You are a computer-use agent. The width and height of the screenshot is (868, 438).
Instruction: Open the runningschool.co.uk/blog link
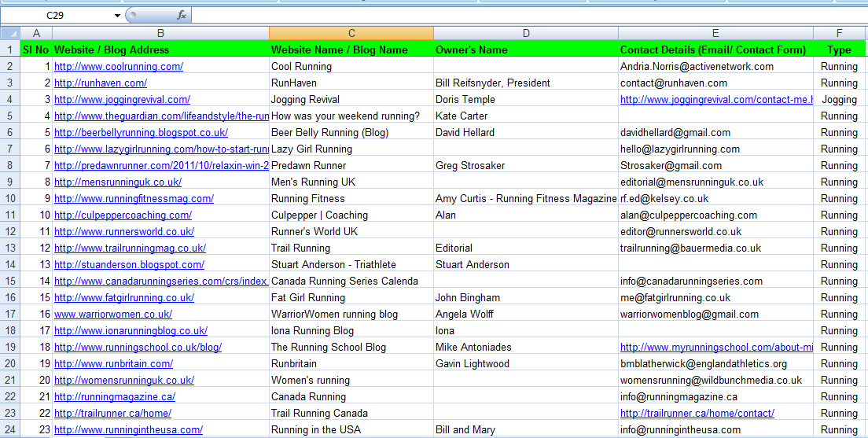138,348
